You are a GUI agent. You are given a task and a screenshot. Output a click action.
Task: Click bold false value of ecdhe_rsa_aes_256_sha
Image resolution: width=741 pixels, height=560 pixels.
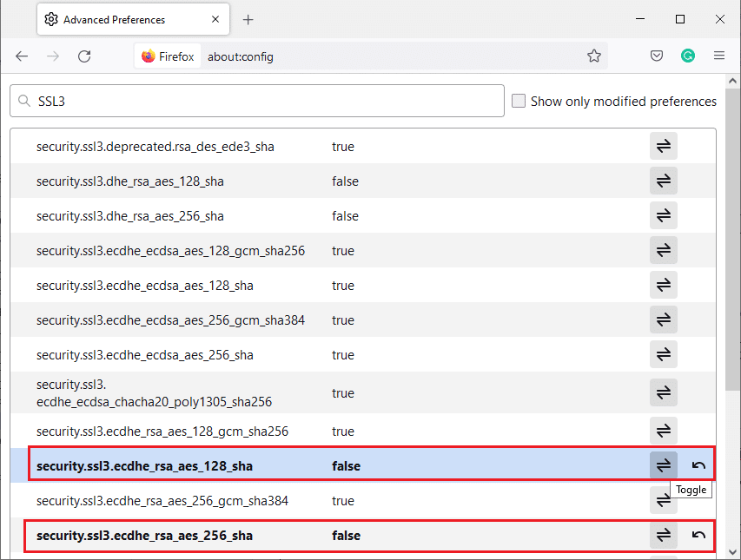point(346,536)
